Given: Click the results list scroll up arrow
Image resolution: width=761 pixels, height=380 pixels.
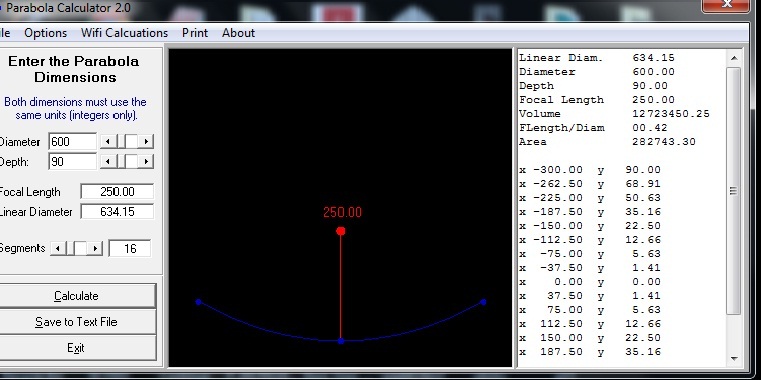Looking at the screenshot, I should (x=734, y=58).
